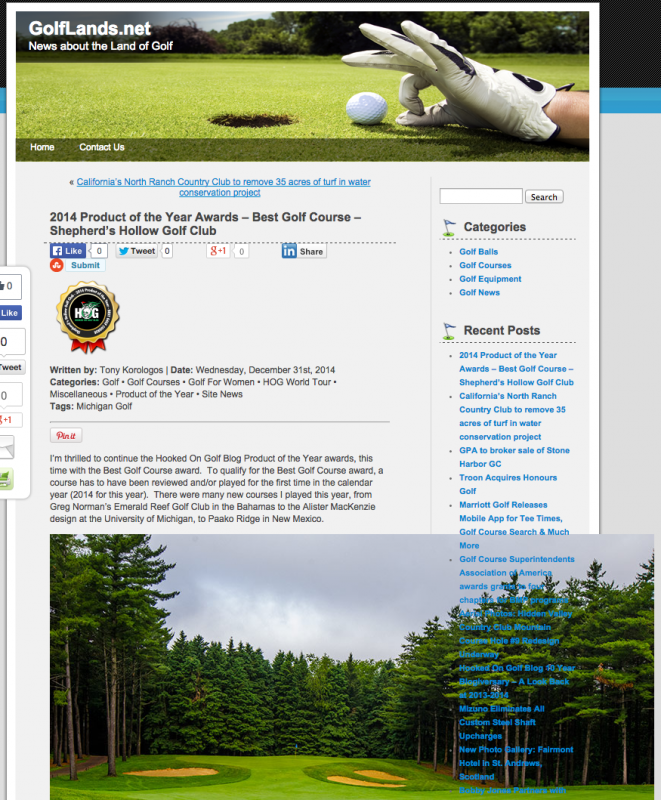Open the Golf Equipment category
This screenshot has height=800, width=661.
(x=490, y=279)
